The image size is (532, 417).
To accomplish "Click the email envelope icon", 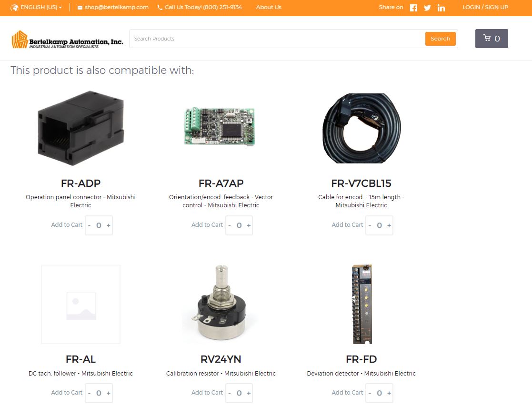I will [80, 8].
